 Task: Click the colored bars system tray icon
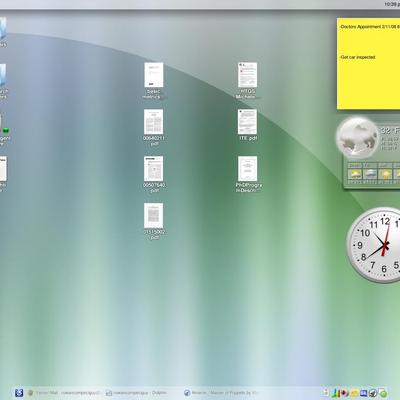click(336, 393)
